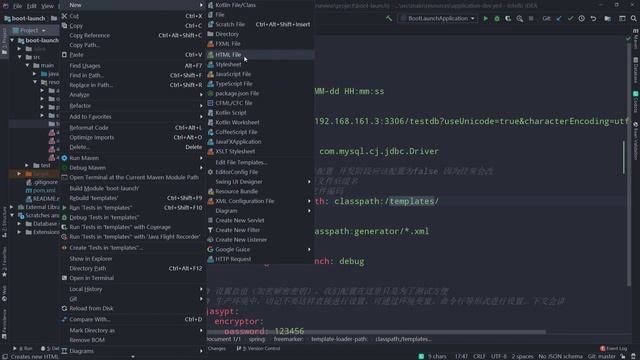
Task: Run BootLaunchApplication with green play icon
Action: [x=485, y=18]
